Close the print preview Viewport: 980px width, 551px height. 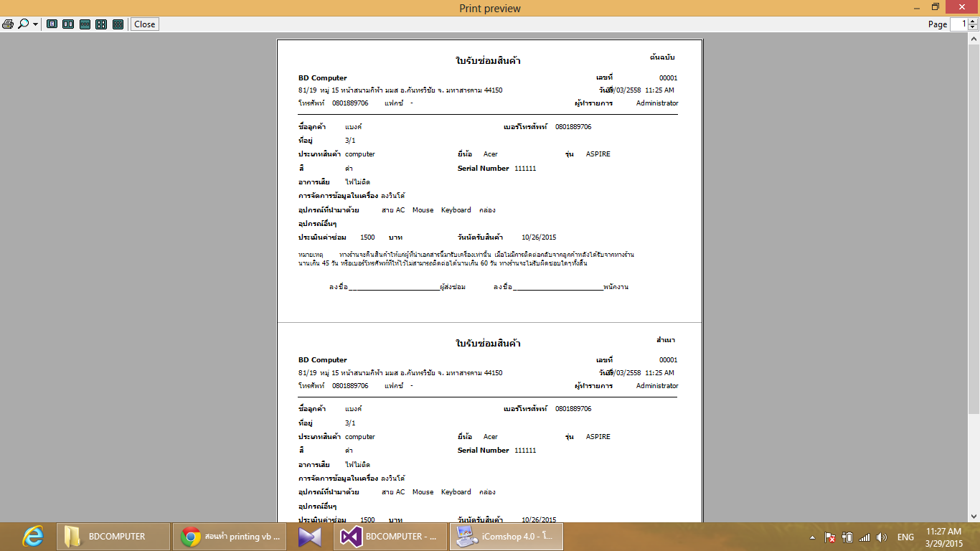coord(144,24)
